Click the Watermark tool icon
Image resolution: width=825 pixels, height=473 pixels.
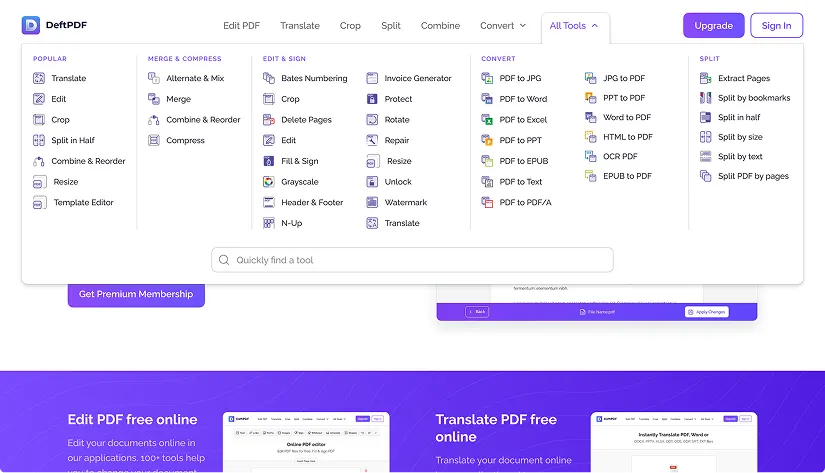tap(372, 202)
